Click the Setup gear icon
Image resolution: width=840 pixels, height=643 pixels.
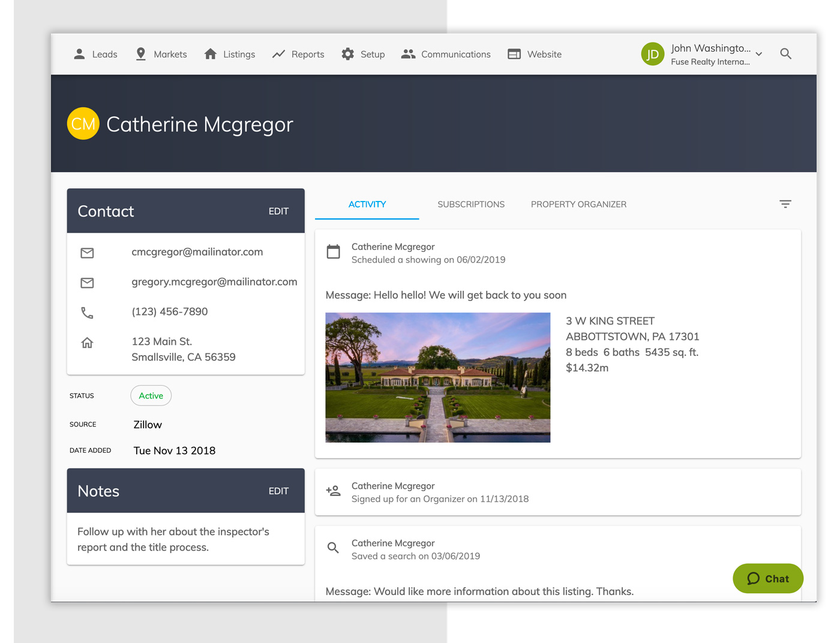[x=348, y=54]
